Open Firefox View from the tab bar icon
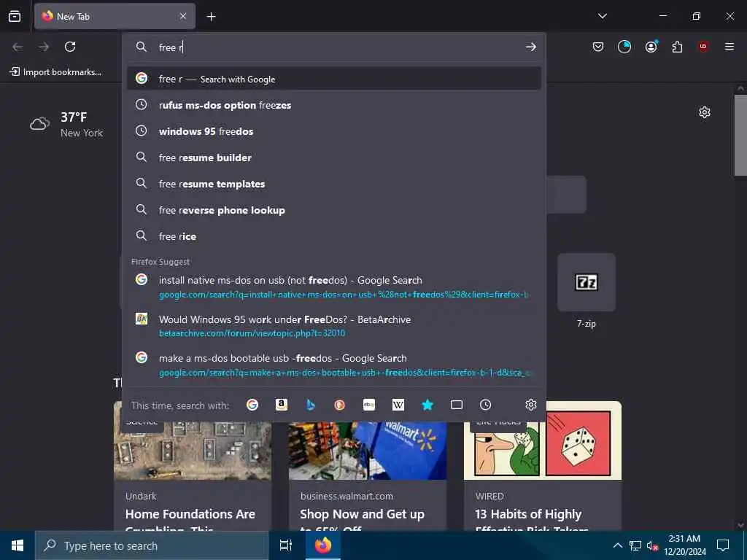Viewport: 747px width, 560px height. 15,16
